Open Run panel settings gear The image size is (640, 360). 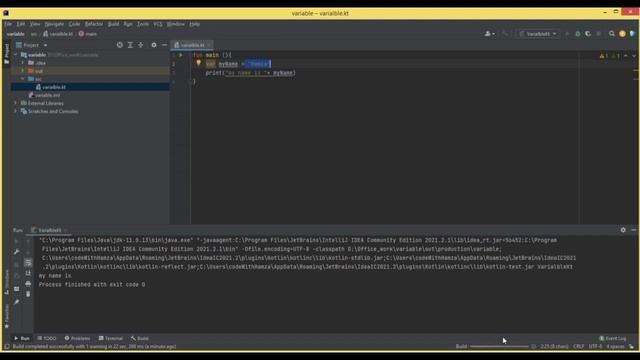[x=623, y=230]
